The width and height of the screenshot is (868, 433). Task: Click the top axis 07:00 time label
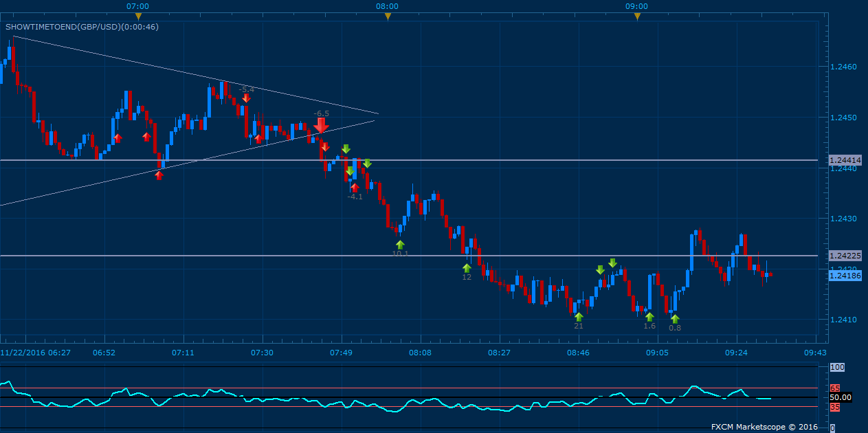(138, 5)
